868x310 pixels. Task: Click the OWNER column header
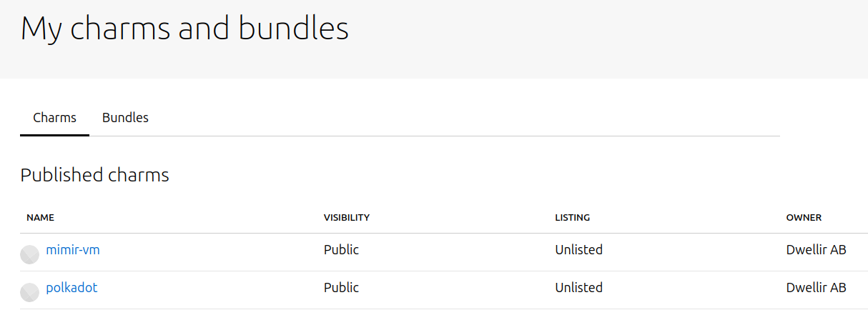(804, 218)
